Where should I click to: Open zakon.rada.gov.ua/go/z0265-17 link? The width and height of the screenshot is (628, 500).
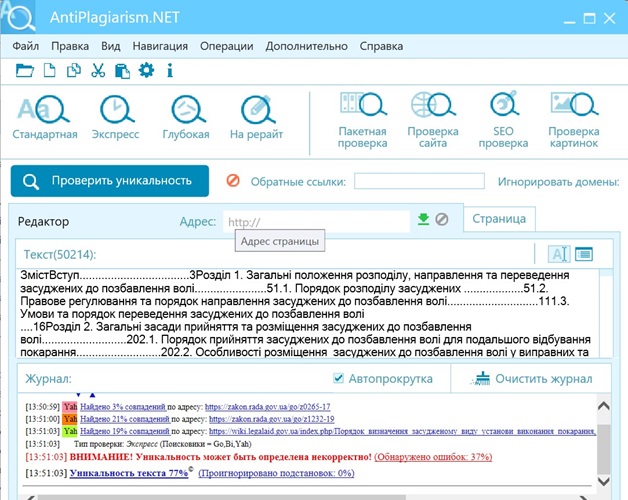pos(268,407)
